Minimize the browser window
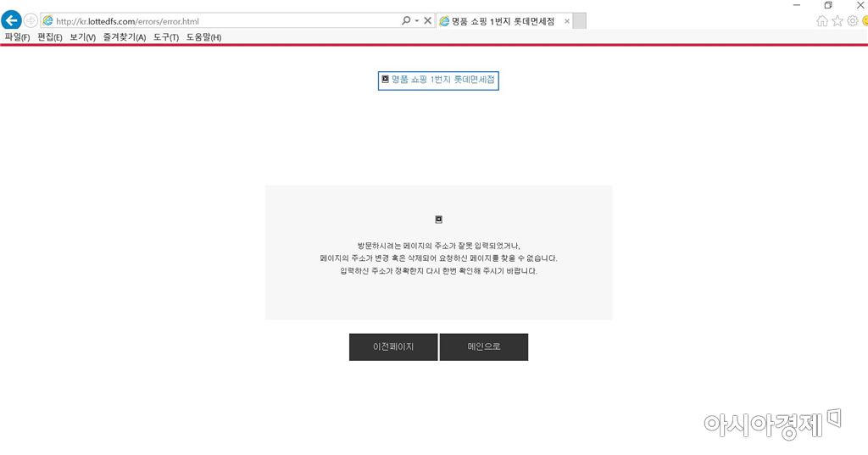This screenshot has width=868, height=455. pyautogui.click(x=797, y=5)
